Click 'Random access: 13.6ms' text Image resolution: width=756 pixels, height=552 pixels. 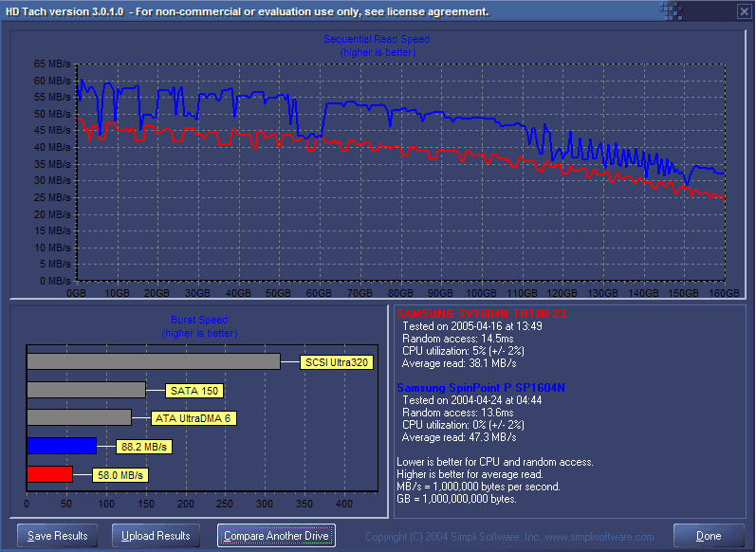[457, 413]
